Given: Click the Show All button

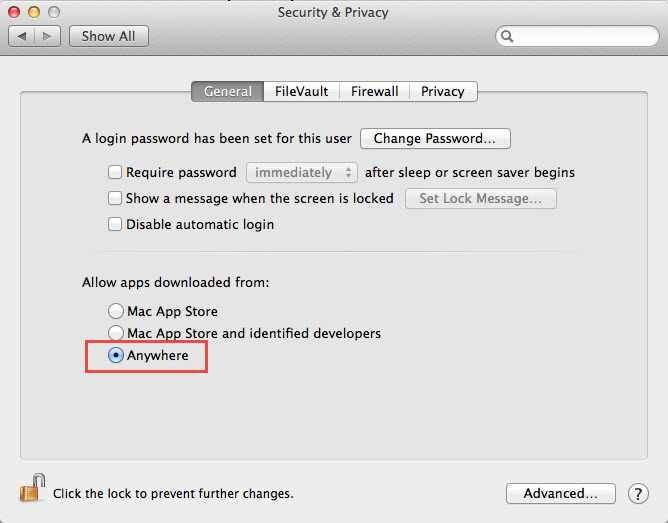Looking at the screenshot, I should (109, 36).
